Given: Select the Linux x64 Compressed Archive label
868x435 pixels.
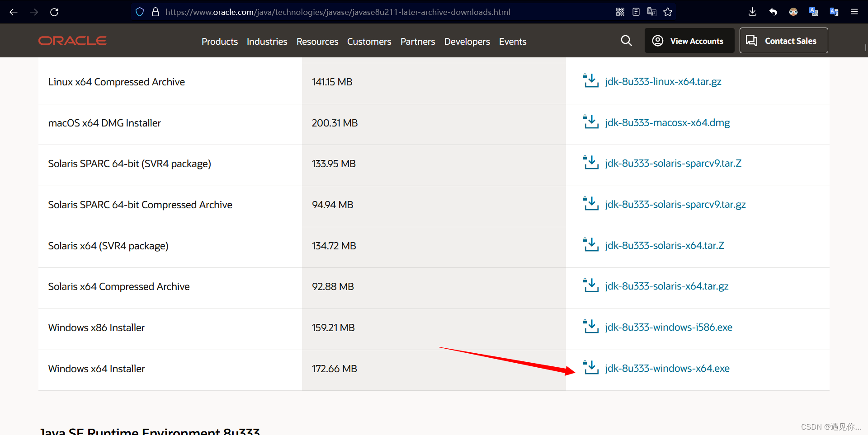Looking at the screenshot, I should [117, 82].
